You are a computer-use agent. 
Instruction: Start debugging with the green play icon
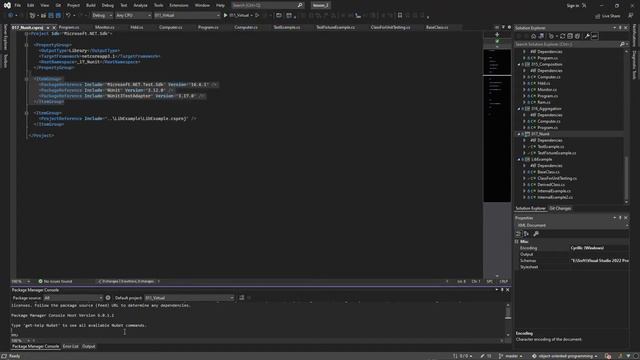click(x=225, y=16)
